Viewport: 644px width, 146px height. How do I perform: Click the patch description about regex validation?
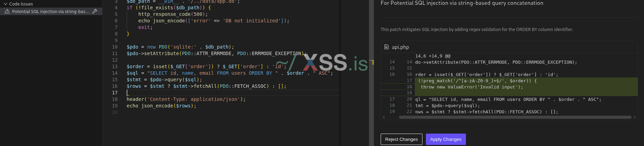tap(477, 30)
